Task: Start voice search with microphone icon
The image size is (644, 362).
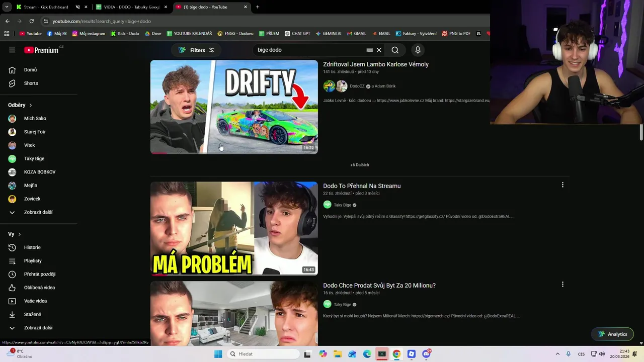Action: coord(418,50)
